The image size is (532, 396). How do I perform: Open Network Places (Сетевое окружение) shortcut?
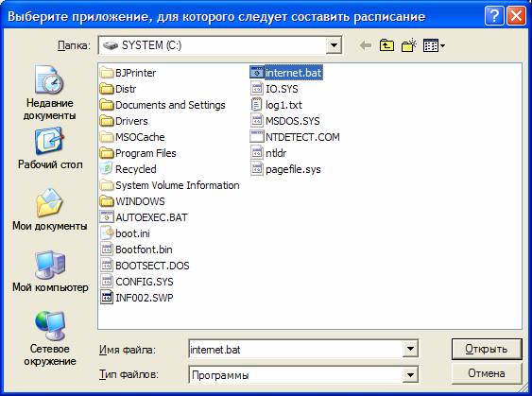(x=50, y=338)
